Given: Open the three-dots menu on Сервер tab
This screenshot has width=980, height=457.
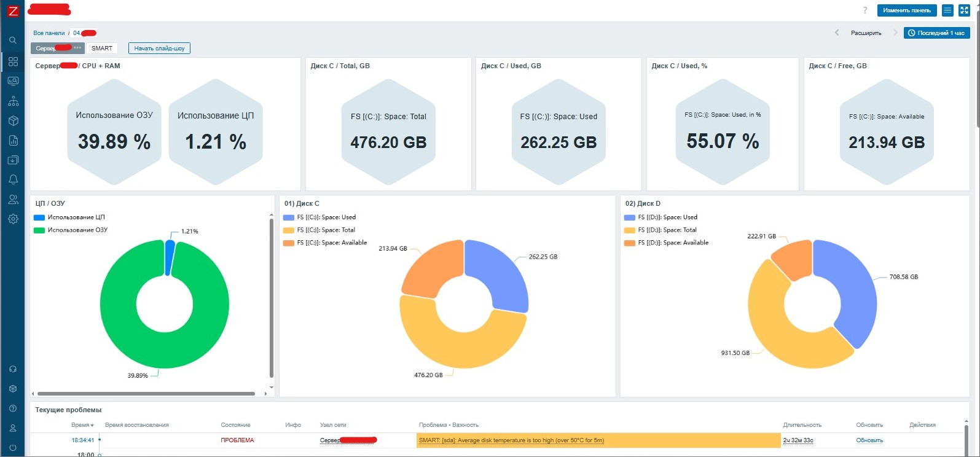Looking at the screenshot, I should [x=77, y=48].
